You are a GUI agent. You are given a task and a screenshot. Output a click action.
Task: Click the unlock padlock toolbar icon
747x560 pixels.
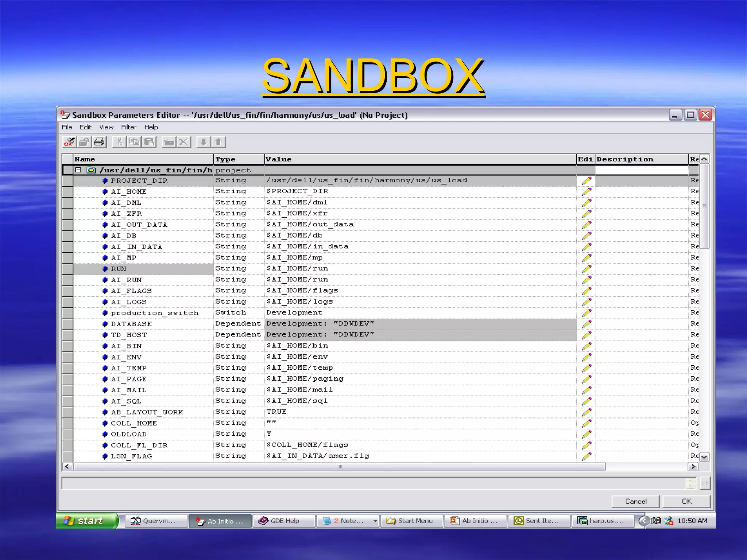coord(84,142)
